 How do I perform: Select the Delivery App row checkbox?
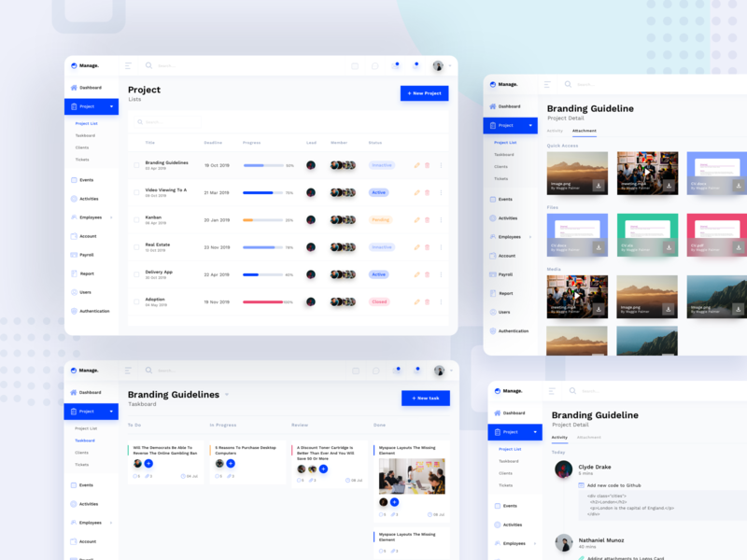coord(136,274)
